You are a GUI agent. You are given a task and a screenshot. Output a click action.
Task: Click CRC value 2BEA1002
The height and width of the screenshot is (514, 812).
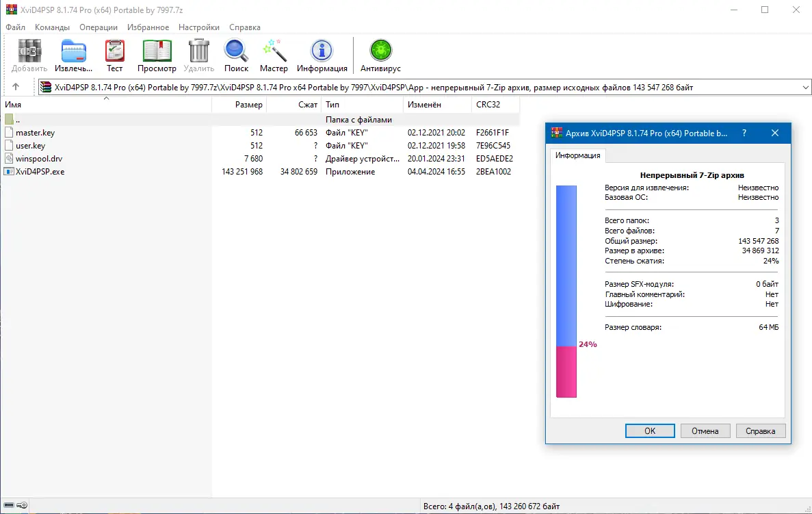click(493, 172)
